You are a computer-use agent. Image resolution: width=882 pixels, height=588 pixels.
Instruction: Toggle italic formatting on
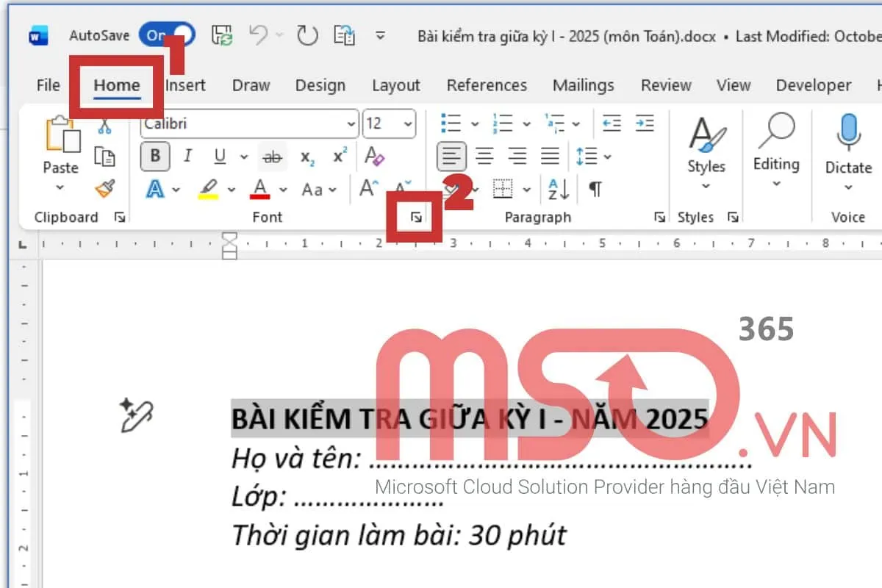[188, 157]
